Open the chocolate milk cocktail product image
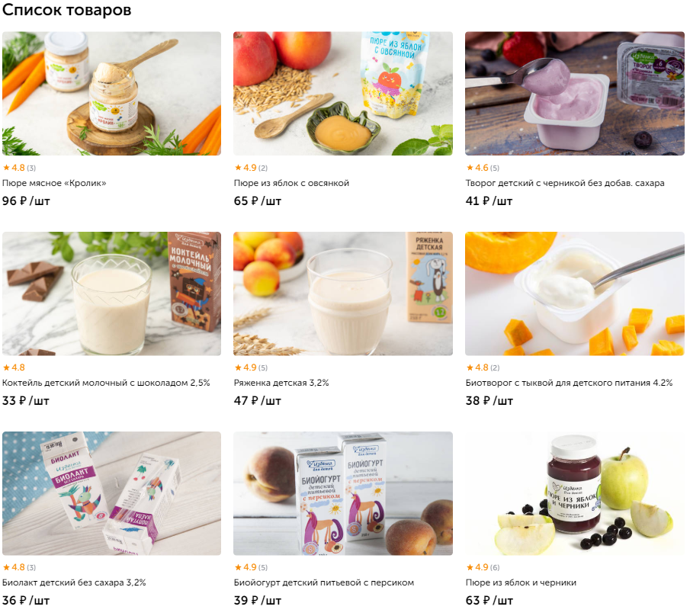 coord(112,294)
